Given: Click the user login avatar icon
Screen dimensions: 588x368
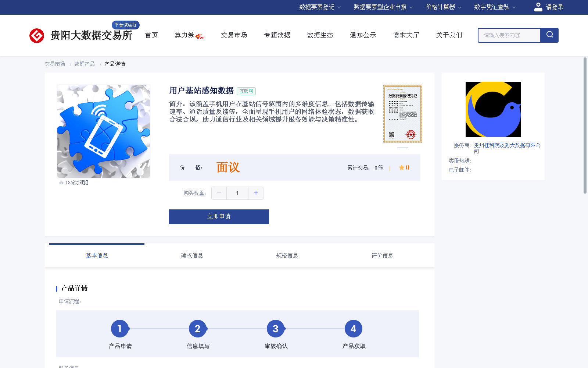Looking at the screenshot, I should (x=538, y=7).
